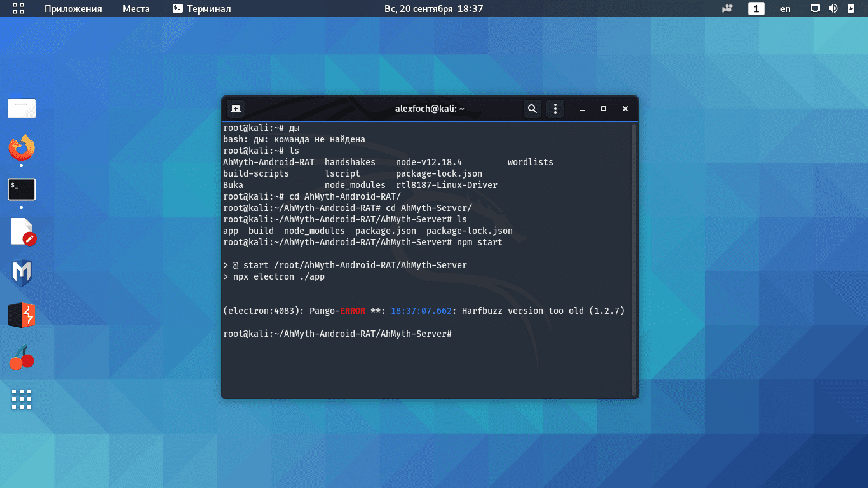The width and height of the screenshot is (868, 488).
Task: Click the blue timestamp 18:37:07.662
Action: tap(421, 311)
